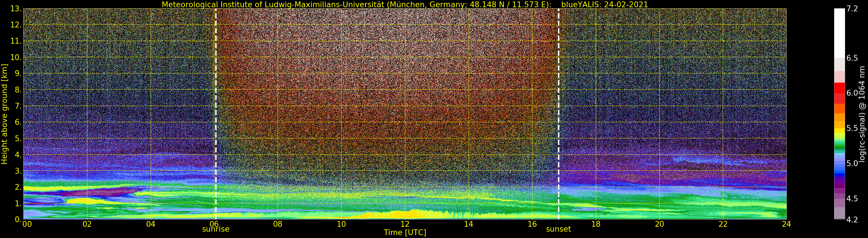Click the '5.' tick on the height axis

tap(19, 138)
